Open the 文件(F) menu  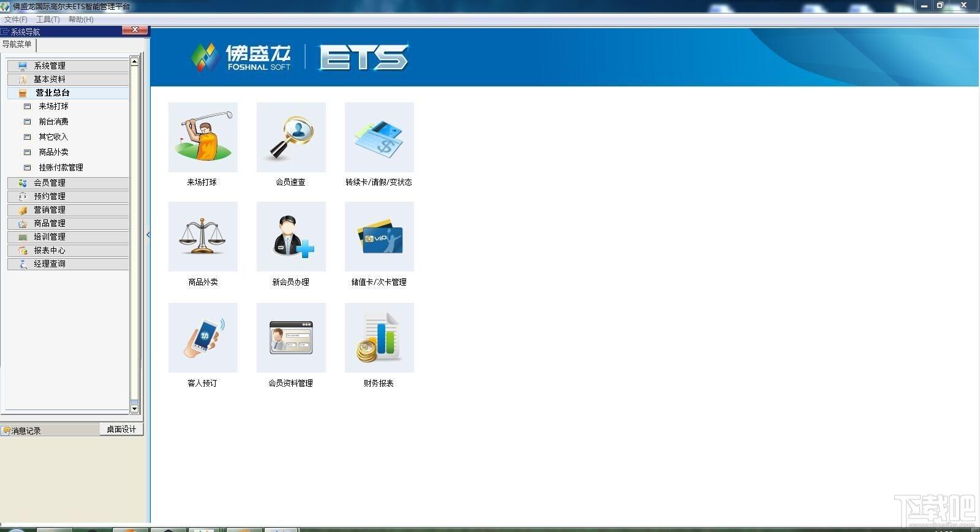pyautogui.click(x=15, y=20)
